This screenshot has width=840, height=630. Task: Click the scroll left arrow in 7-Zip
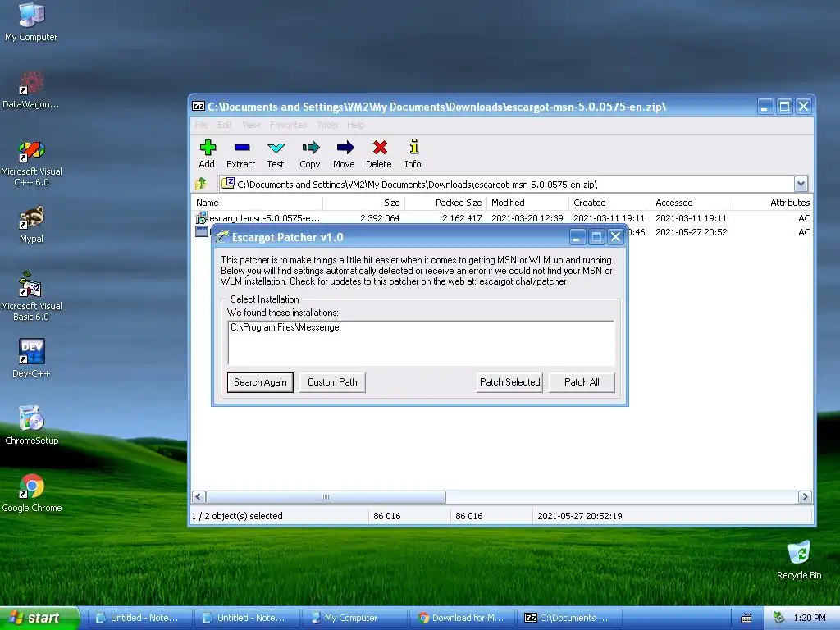pos(199,497)
